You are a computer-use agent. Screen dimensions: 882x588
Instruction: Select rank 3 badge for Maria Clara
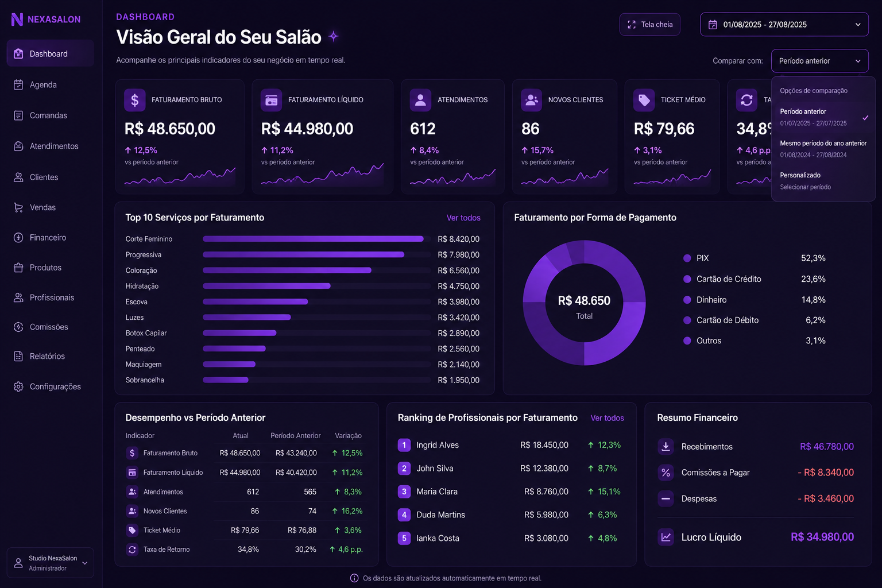[404, 492]
